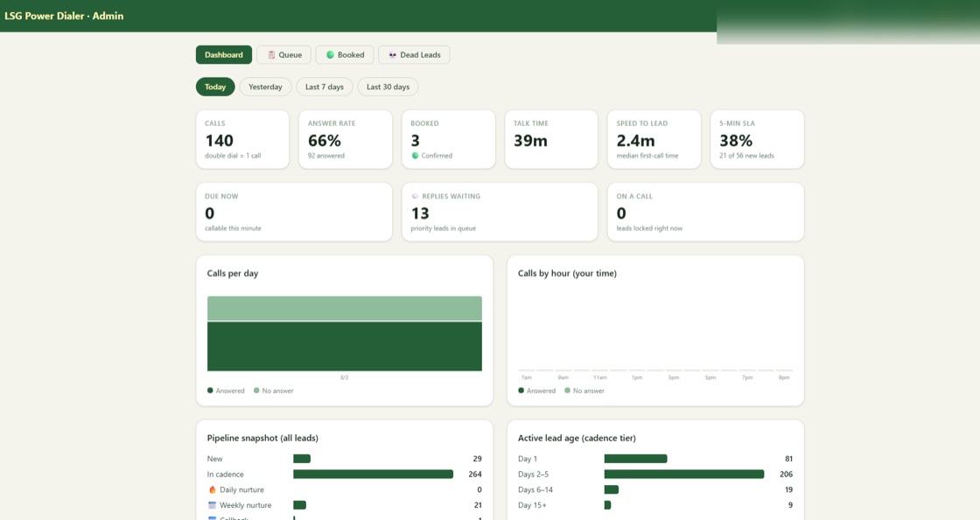The width and height of the screenshot is (980, 520).
Task: Click the Days 2–5 lead age bar
Action: 683,474
